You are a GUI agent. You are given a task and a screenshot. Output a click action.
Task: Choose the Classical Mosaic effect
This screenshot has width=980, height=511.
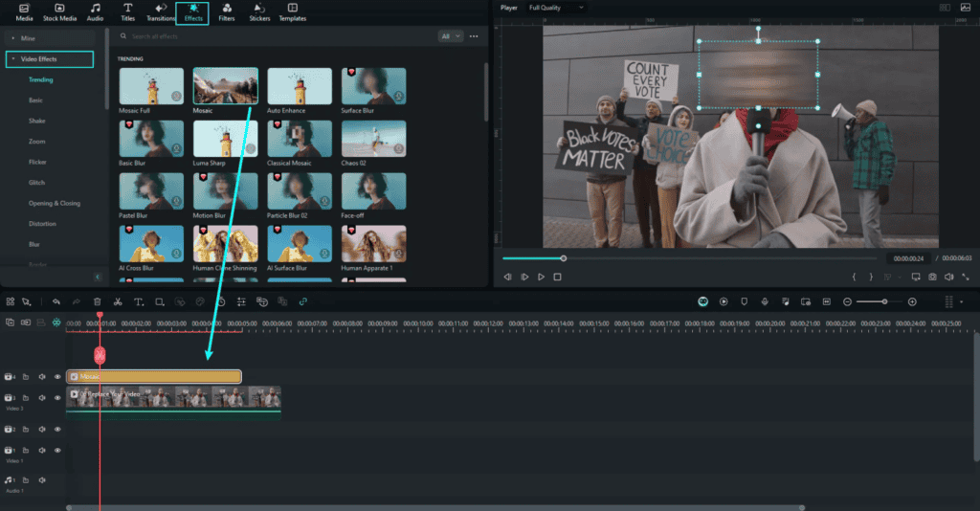tap(300, 139)
